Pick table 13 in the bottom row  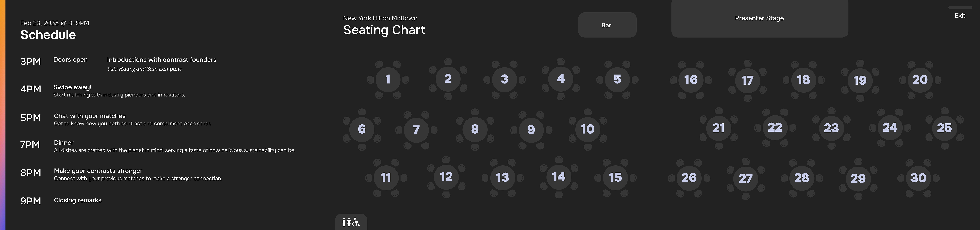pyautogui.click(x=502, y=177)
